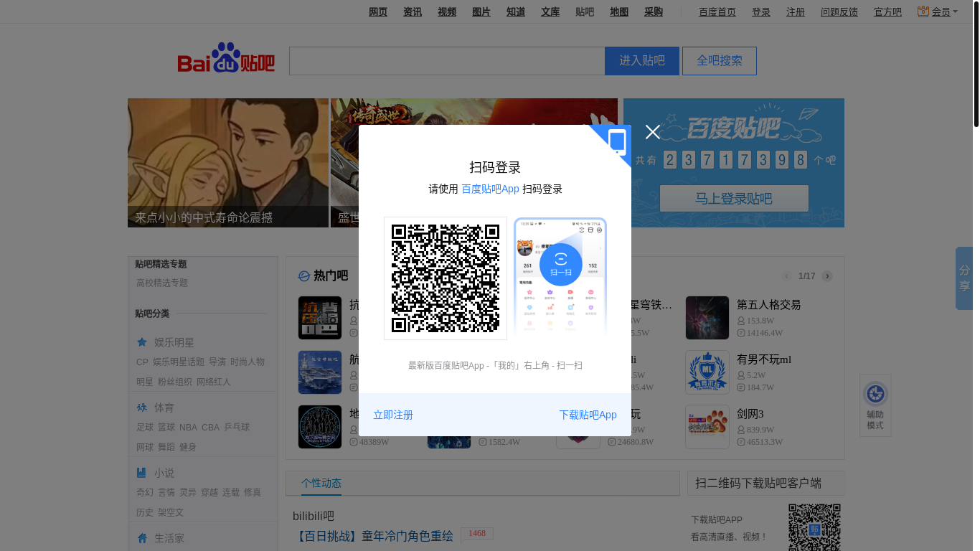Open the 娱乐明星 category

[x=174, y=343]
